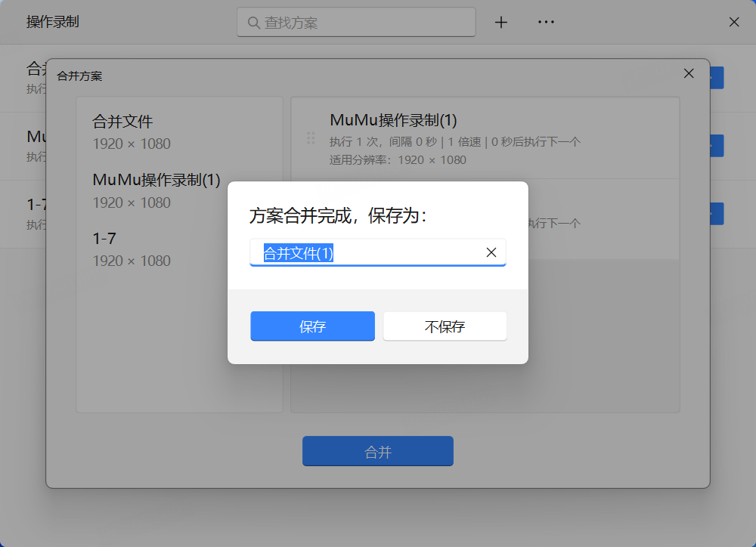Grab drag handle beside MuMu操作录制(1) entry
The width and height of the screenshot is (756, 547).
pyautogui.click(x=310, y=138)
